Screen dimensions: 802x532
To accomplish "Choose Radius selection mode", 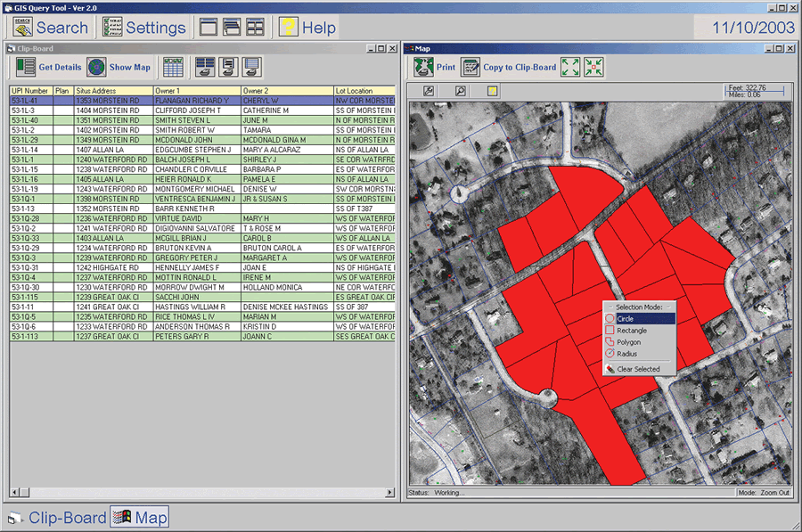I will (x=639, y=354).
